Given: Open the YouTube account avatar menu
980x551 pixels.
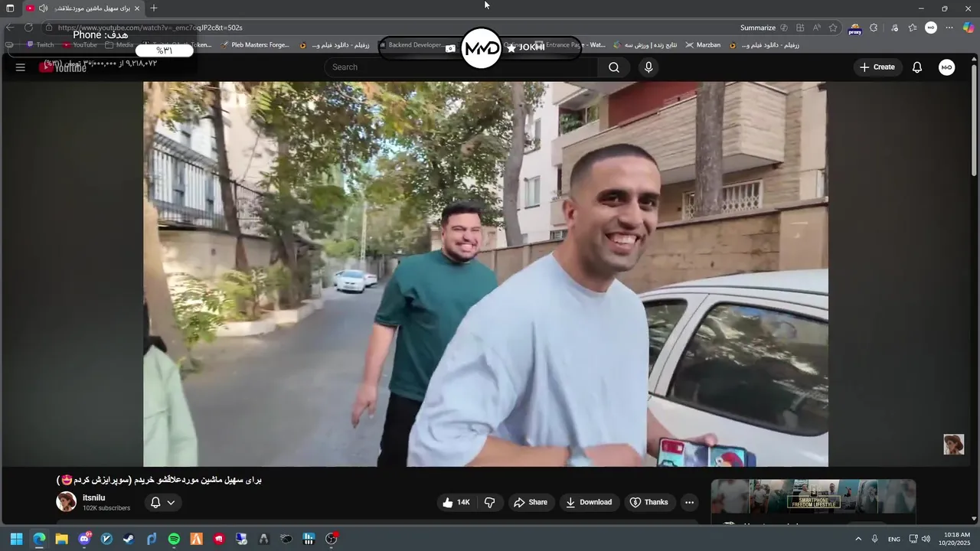Looking at the screenshot, I should pyautogui.click(x=946, y=67).
